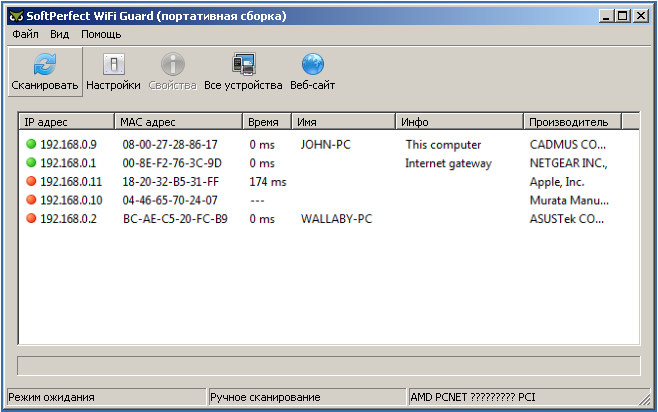
Task: Click the greyed Свойства info icon
Action: (x=172, y=64)
